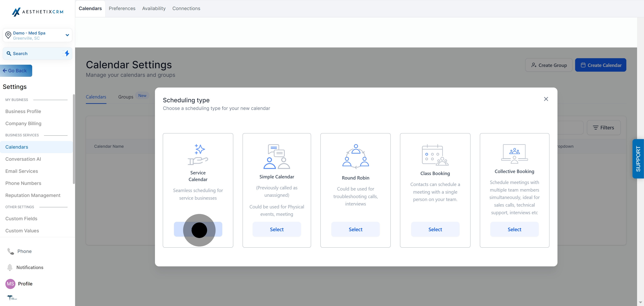Open the Filters dropdown
This screenshot has height=306, width=644.
(603, 128)
